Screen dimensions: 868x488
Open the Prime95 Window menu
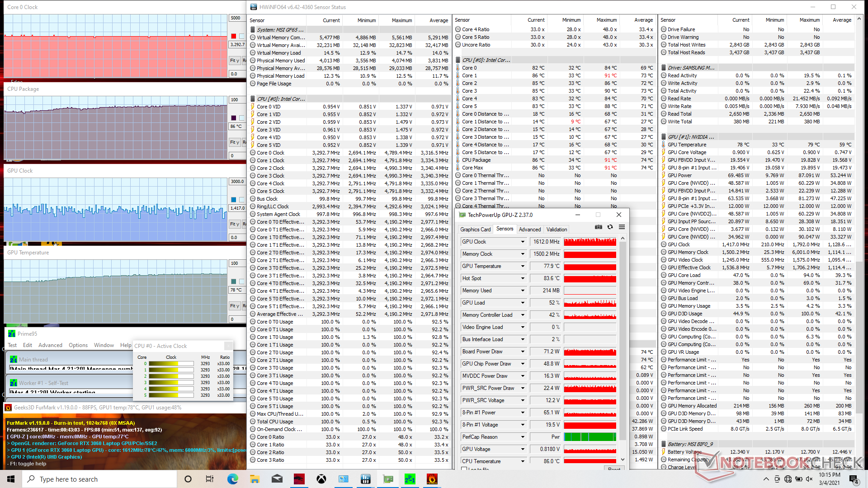coord(104,345)
